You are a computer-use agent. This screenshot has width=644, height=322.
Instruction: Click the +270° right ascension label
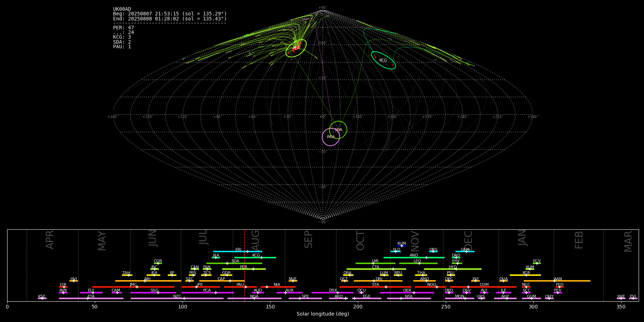point(427,117)
